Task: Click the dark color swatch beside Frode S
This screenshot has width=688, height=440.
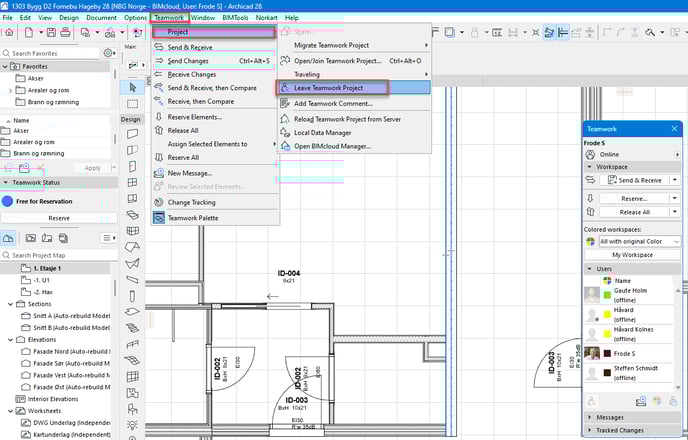Action: coord(607,353)
